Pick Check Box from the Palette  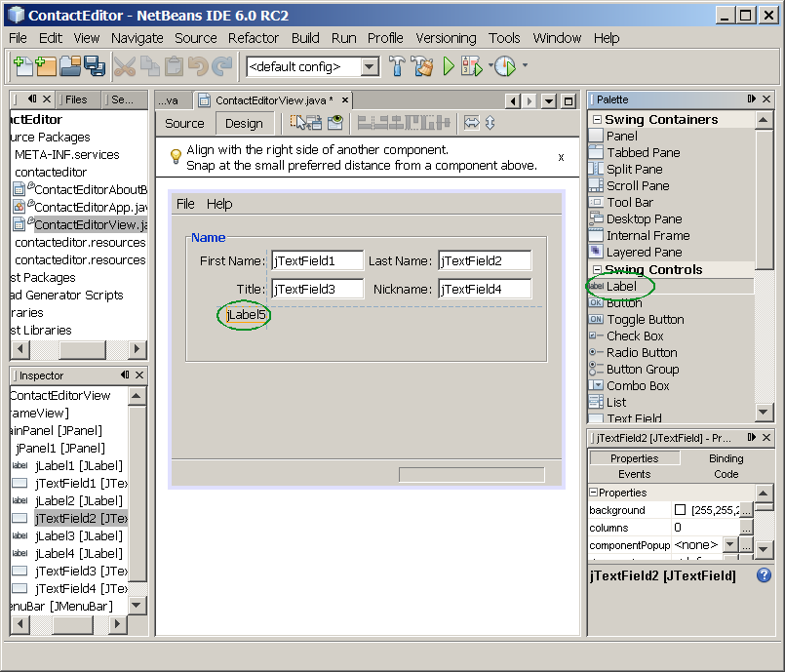(635, 336)
